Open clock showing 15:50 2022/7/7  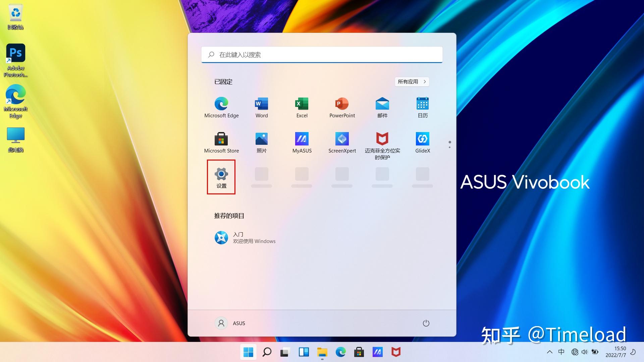tap(615, 352)
